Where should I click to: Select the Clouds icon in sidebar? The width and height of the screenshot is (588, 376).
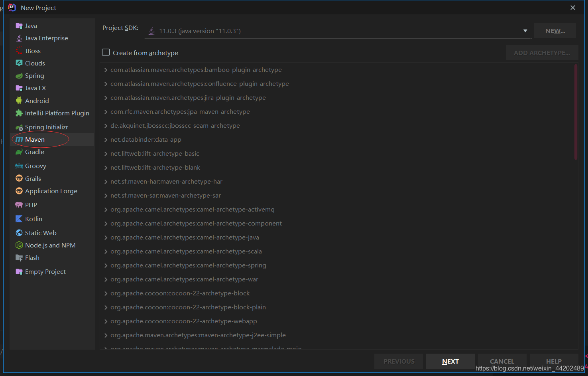coord(19,63)
